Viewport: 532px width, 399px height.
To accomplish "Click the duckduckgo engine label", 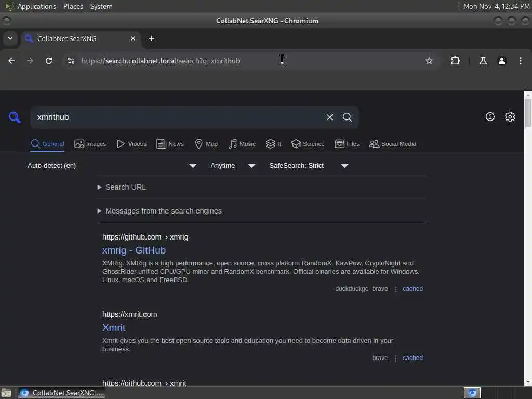I will click(x=352, y=289).
